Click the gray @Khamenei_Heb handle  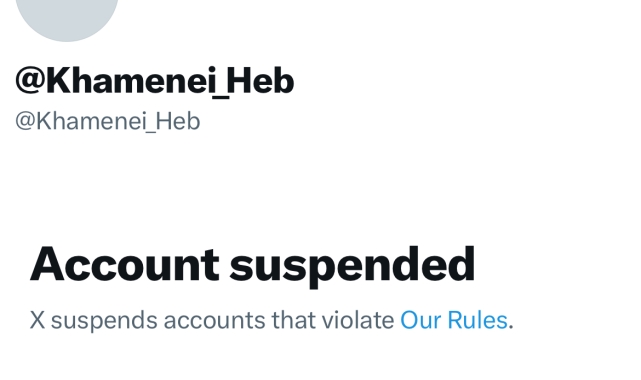coord(108,121)
